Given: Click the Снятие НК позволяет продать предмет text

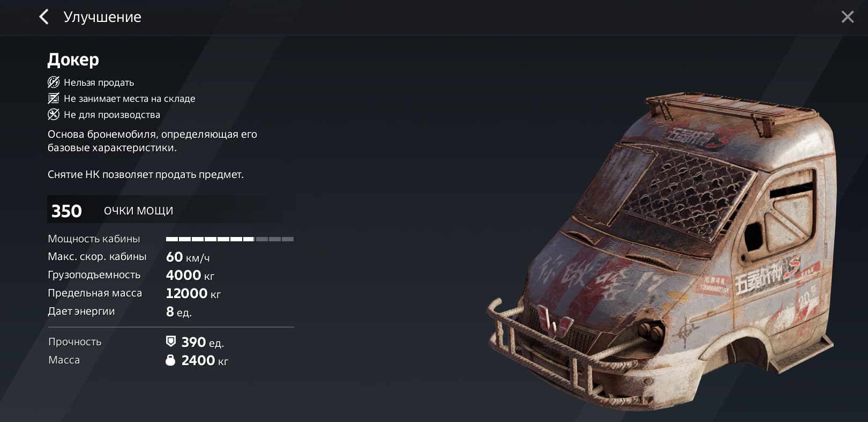Looking at the screenshot, I should pos(146,175).
